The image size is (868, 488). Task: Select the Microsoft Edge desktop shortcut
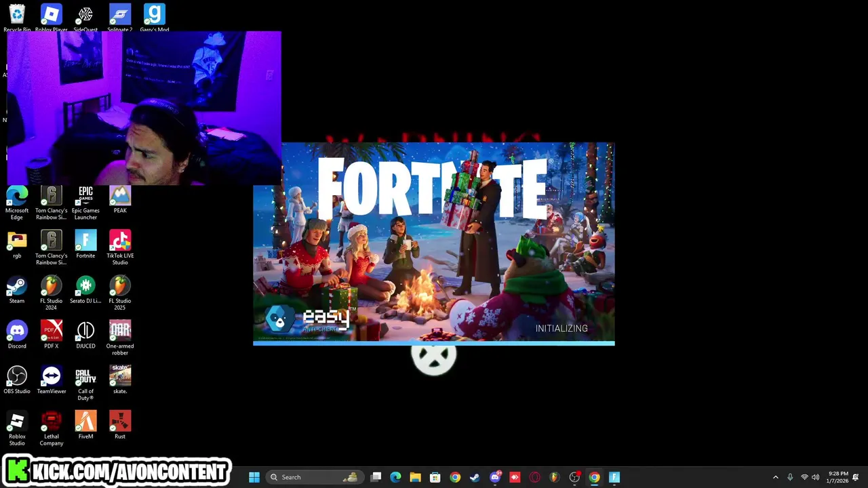click(x=17, y=203)
